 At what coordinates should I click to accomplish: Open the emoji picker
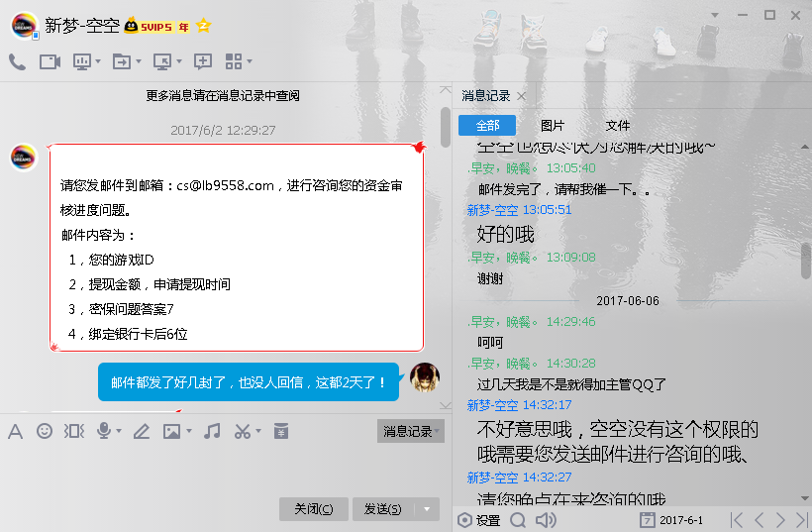[45, 431]
